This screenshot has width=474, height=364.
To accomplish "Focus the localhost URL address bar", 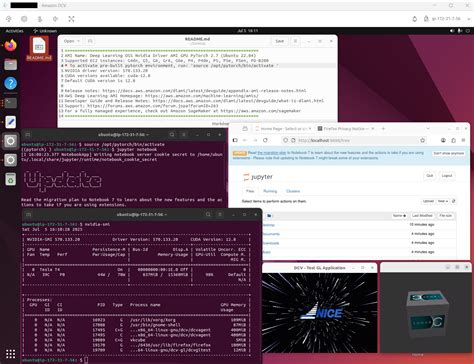I will 353,140.
